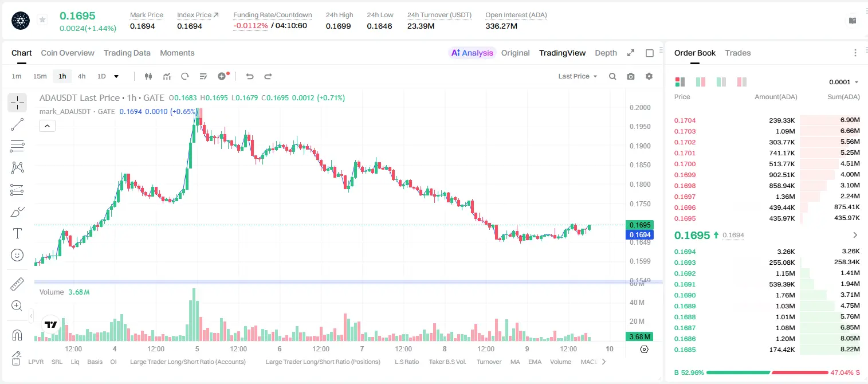Open the Last Price dropdown
The height and width of the screenshot is (384, 868).
click(x=578, y=76)
